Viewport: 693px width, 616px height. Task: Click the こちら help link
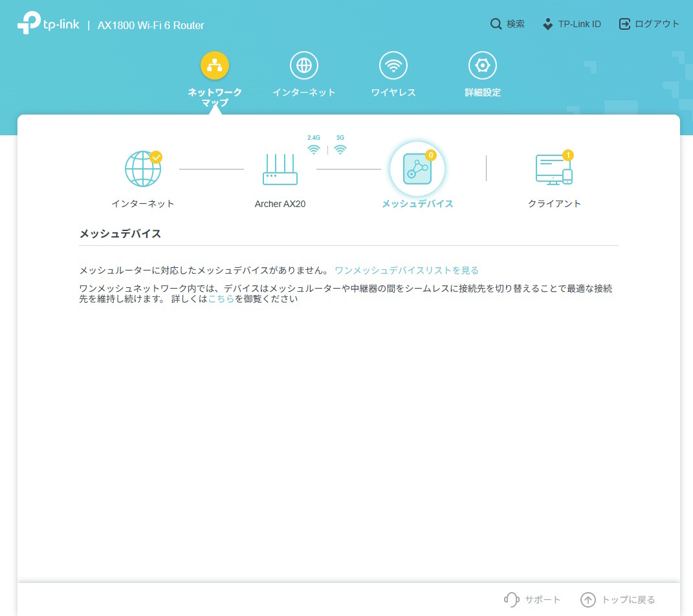point(223,298)
